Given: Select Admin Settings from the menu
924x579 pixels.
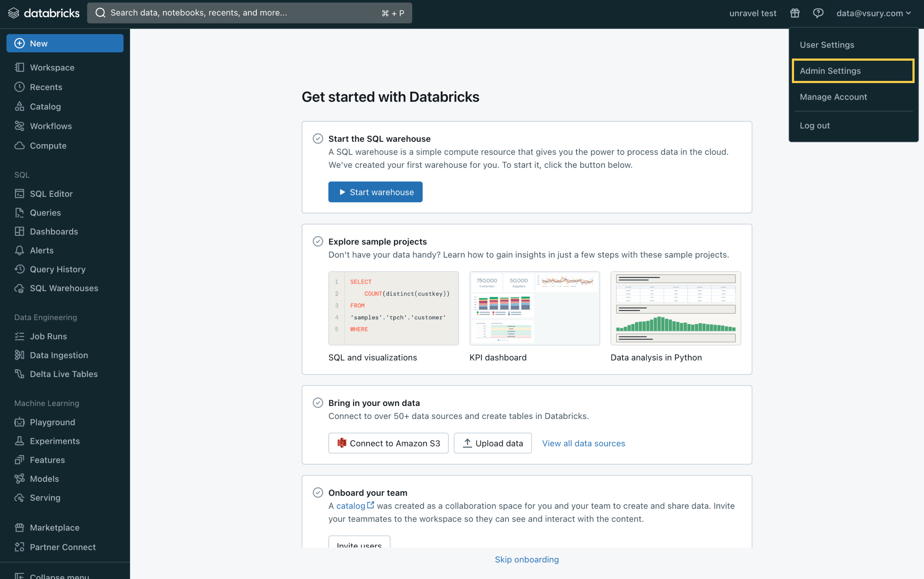Looking at the screenshot, I should (853, 71).
